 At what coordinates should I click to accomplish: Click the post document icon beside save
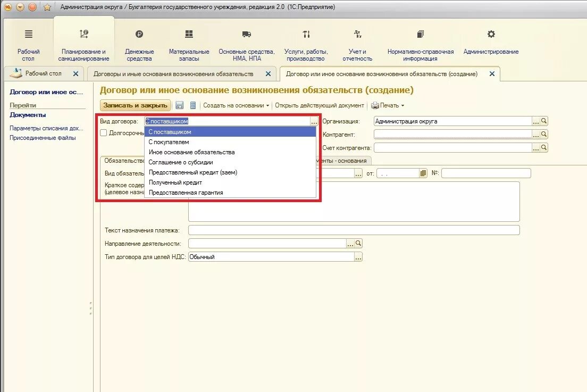193,106
